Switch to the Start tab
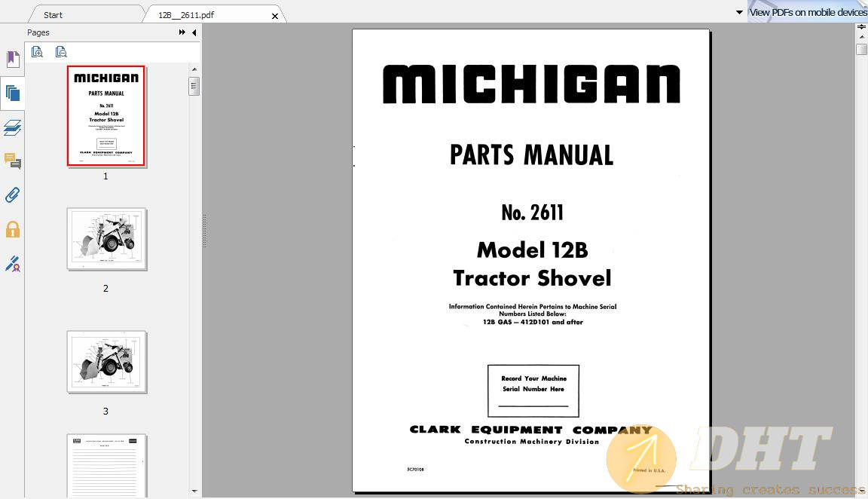The width and height of the screenshot is (868, 499). [x=53, y=15]
